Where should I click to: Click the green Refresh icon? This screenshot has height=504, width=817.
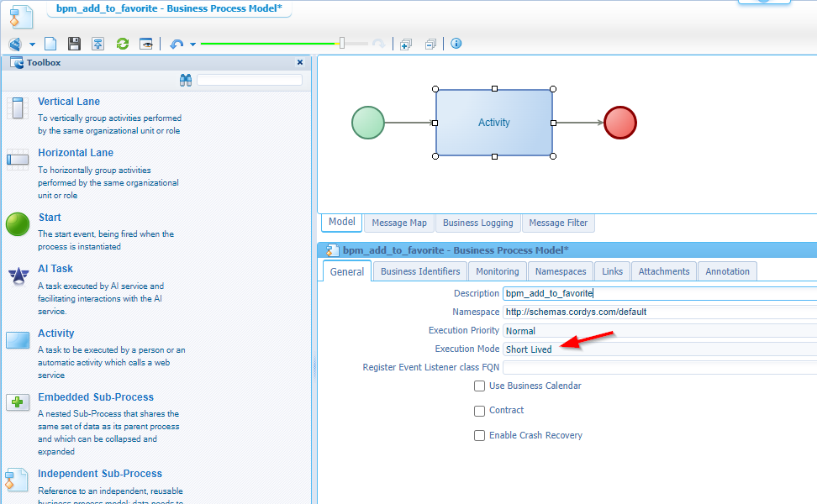(x=122, y=44)
